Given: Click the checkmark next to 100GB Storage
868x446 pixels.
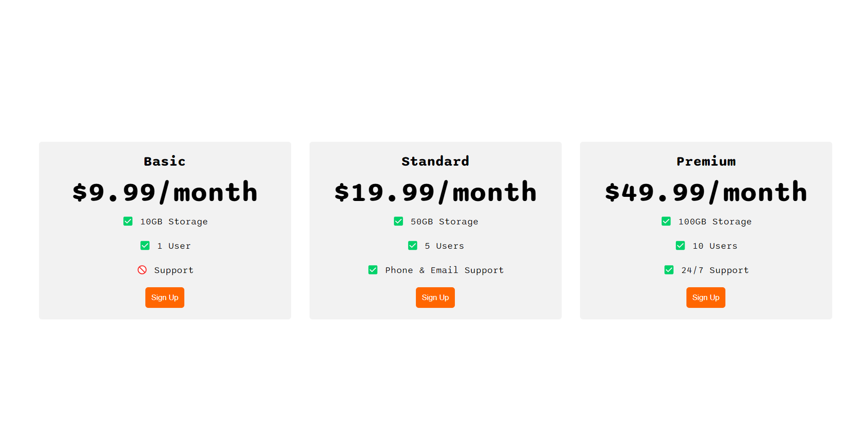Looking at the screenshot, I should (666, 221).
